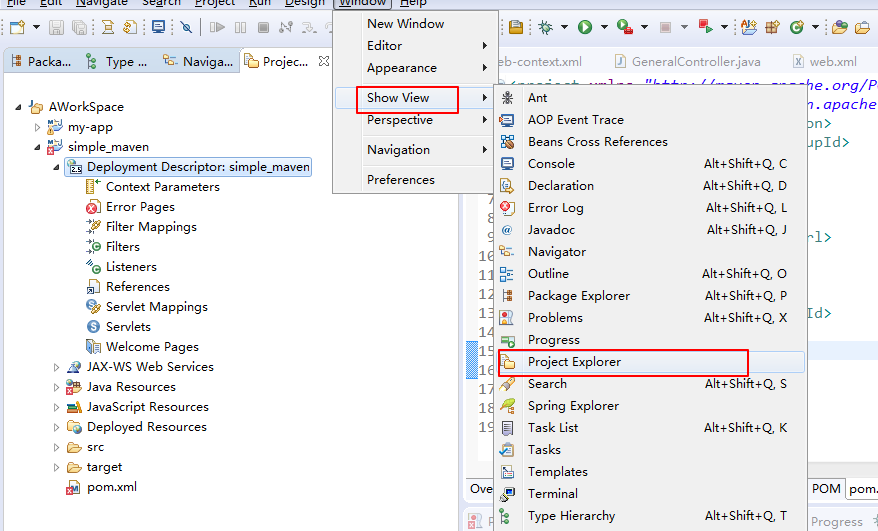Expand the JavaScript Resources node
The height and width of the screenshot is (531, 878).
[57, 407]
